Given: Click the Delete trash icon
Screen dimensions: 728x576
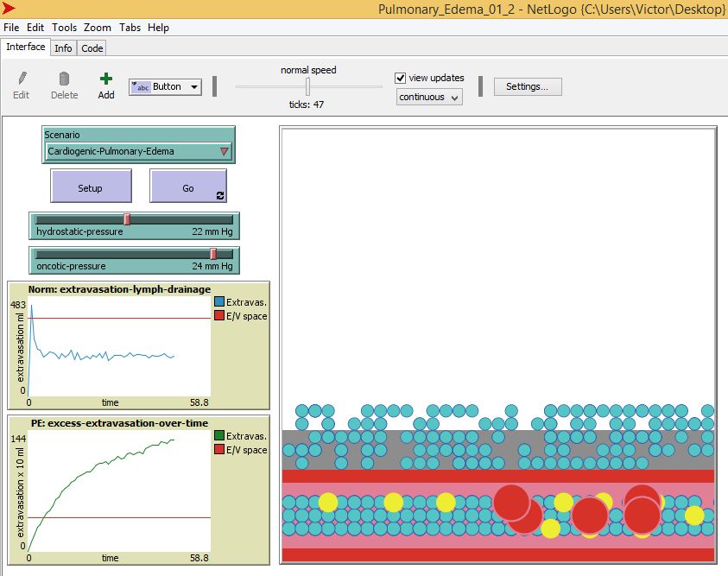Looking at the screenshot, I should 64,79.
